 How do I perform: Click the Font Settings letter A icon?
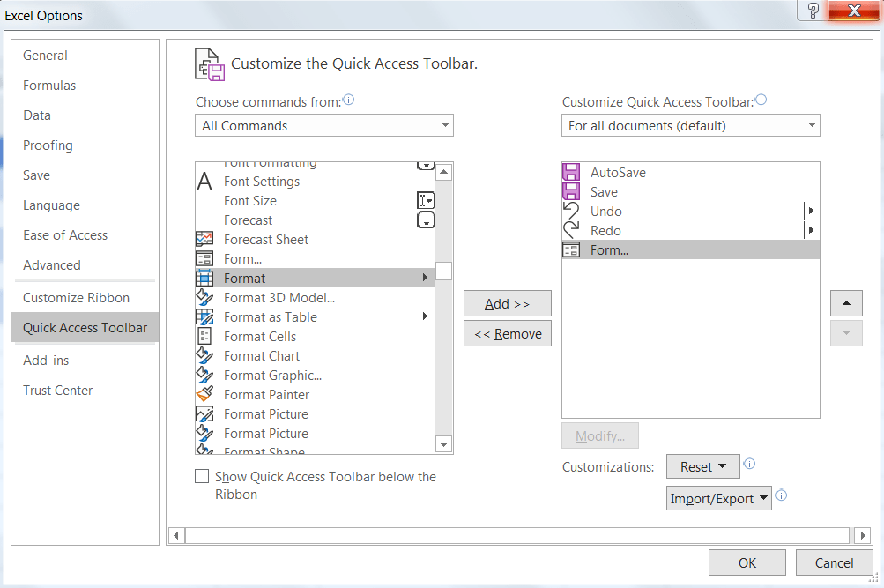[204, 182]
